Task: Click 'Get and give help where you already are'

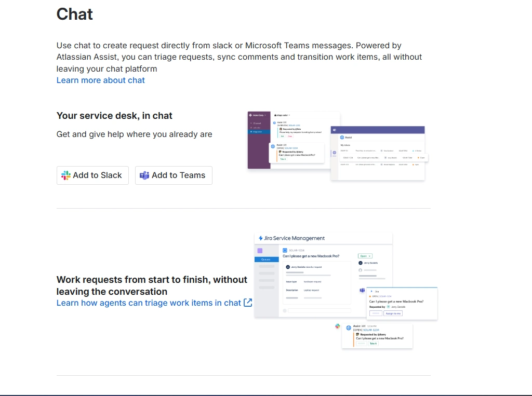Action: point(135,134)
